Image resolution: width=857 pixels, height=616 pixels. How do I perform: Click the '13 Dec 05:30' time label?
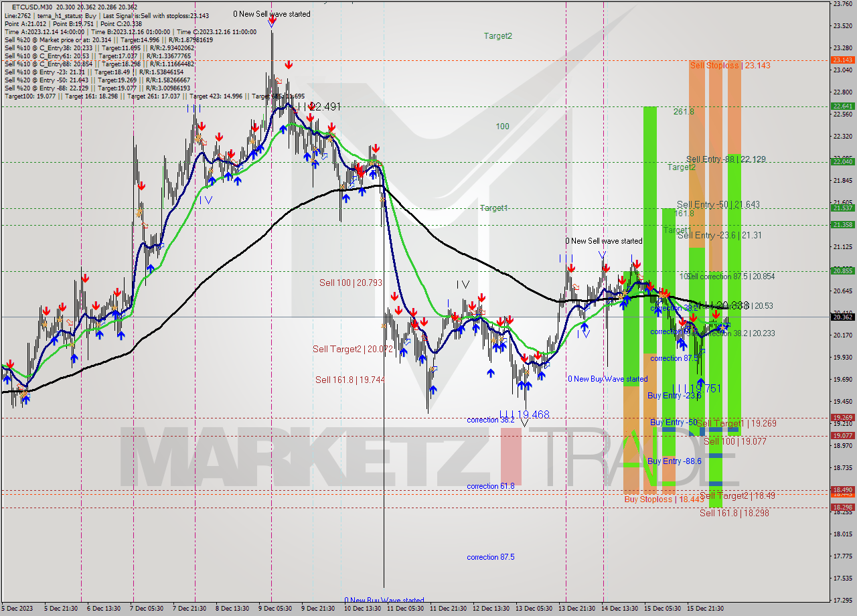point(534,609)
